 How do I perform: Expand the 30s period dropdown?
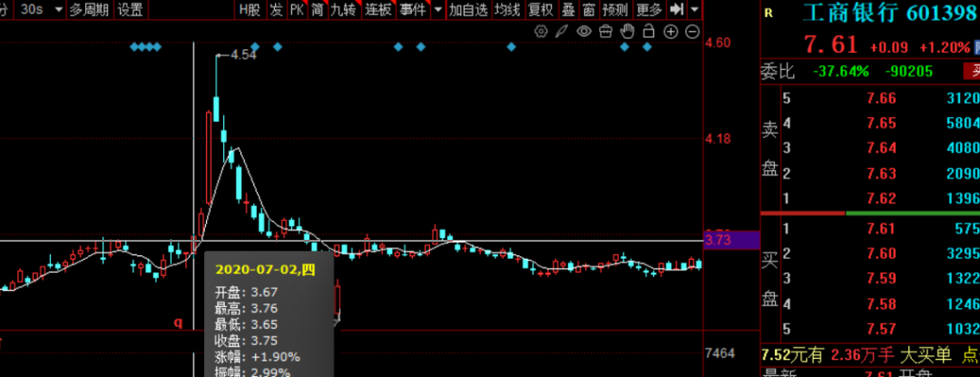(59, 10)
